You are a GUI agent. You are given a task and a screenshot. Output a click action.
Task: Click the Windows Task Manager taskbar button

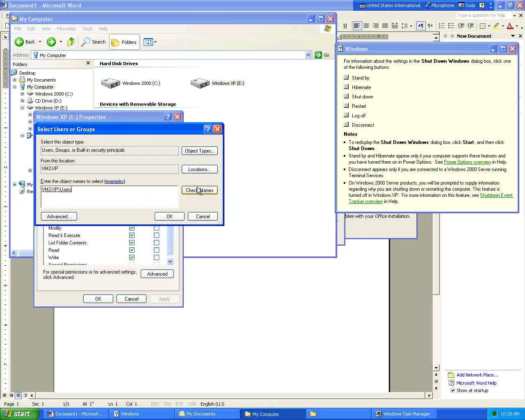pos(403,414)
